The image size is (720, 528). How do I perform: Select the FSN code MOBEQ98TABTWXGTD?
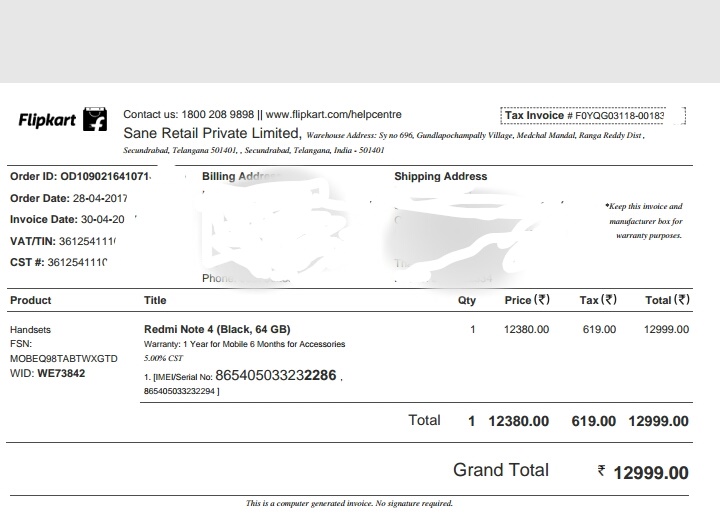click(64, 359)
